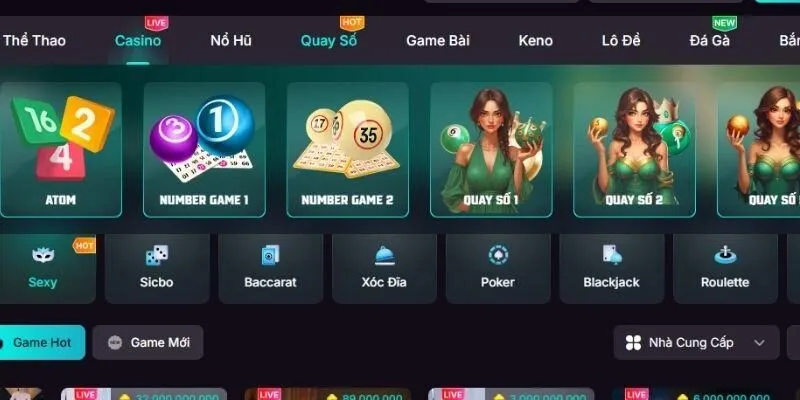The height and width of the screenshot is (400, 800).
Task: Click the Nhà Cung Cấp grid icon
Action: [x=633, y=343]
